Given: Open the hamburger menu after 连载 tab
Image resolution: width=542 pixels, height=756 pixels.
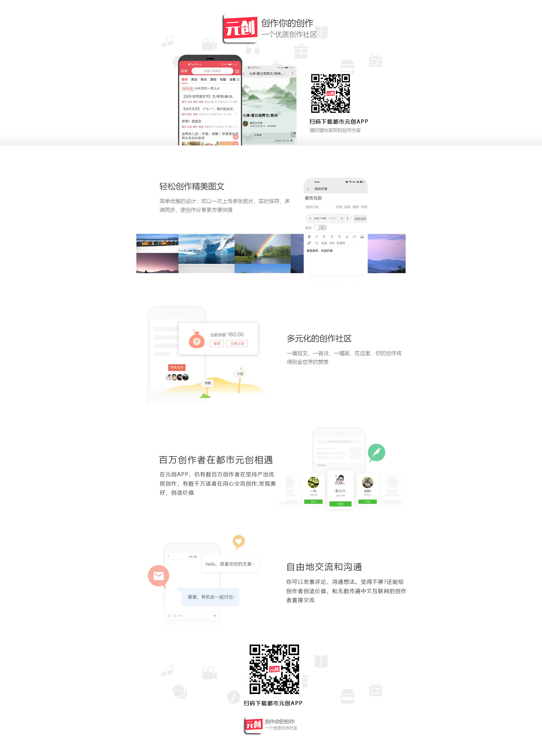Looking at the screenshot, I should 238,80.
